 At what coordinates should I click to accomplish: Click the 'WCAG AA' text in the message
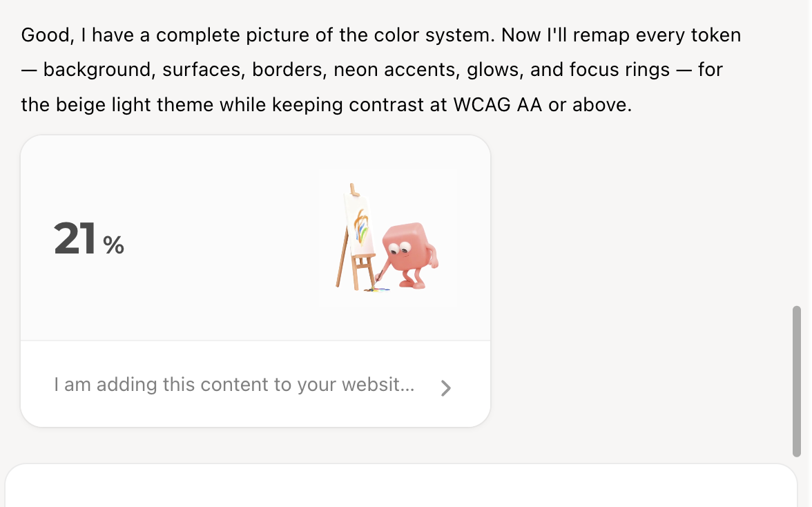pos(497,105)
